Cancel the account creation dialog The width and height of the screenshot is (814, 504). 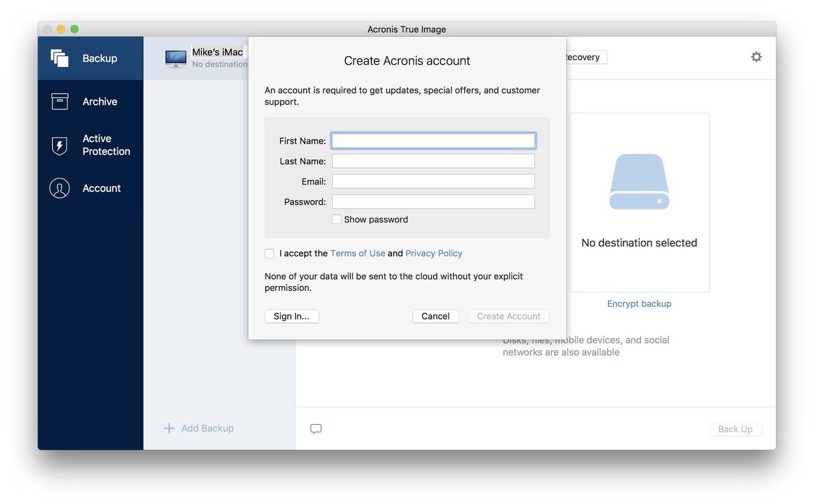[x=435, y=316]
